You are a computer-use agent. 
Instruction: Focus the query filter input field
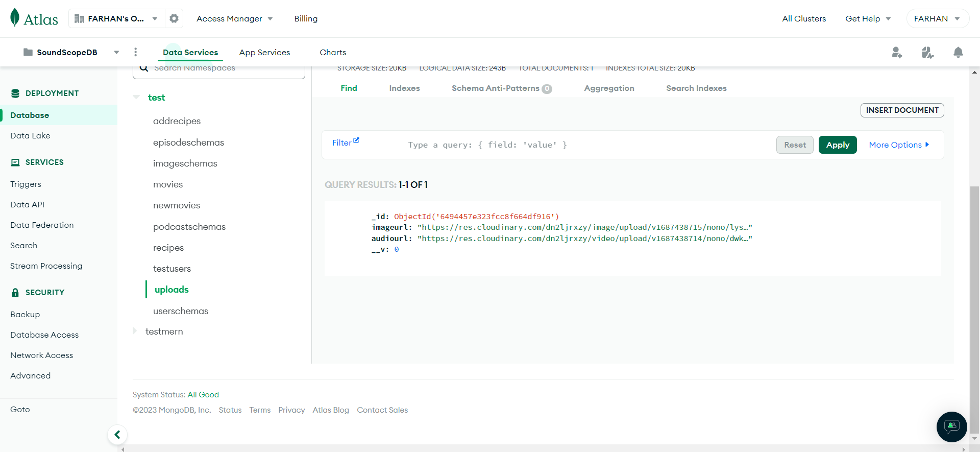(x=587, y=145)
